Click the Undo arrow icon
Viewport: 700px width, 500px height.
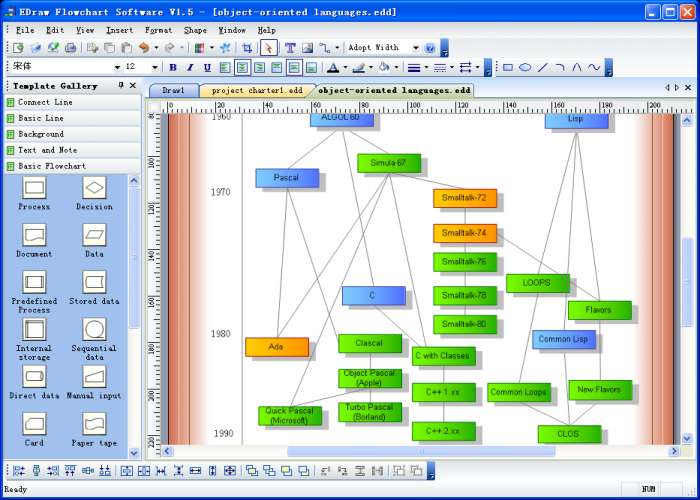(144, 48)
